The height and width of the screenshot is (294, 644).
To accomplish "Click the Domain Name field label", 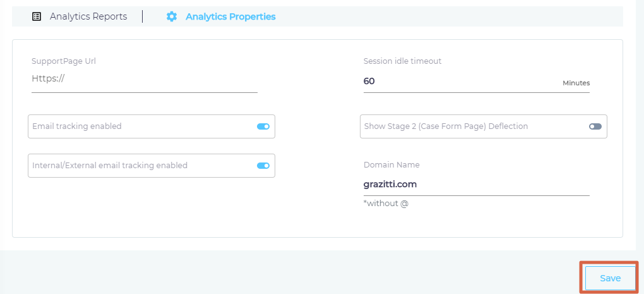I will [x=391, y=165].
